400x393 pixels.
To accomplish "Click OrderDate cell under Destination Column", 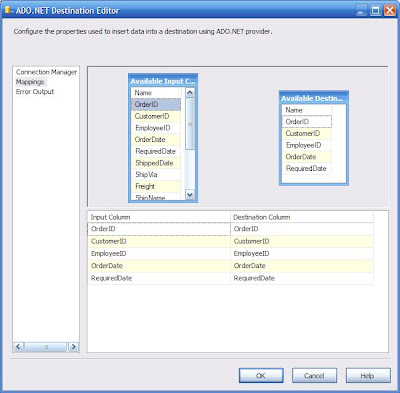I will pyautogui.click(x=302, y=266).
